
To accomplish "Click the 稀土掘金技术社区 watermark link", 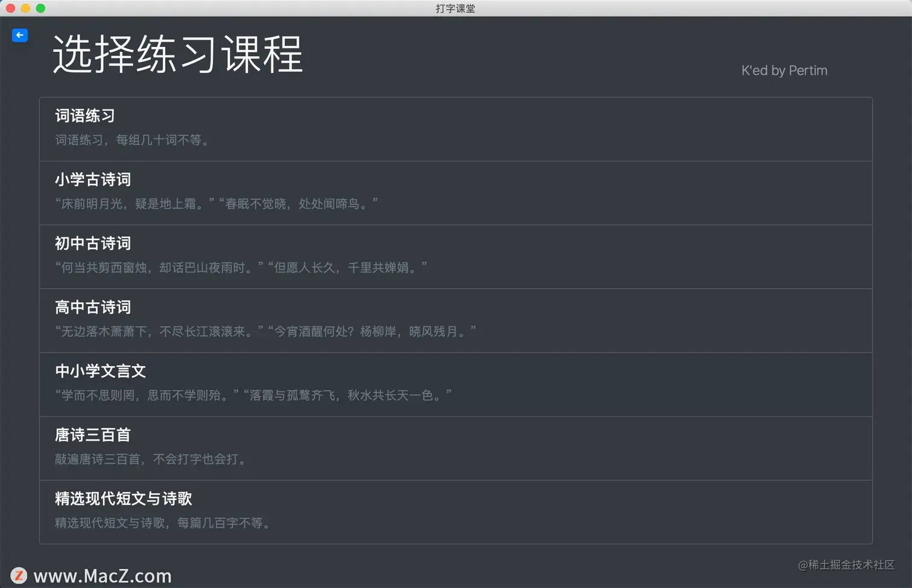I will pyautogui.click(x=847, y=565).
